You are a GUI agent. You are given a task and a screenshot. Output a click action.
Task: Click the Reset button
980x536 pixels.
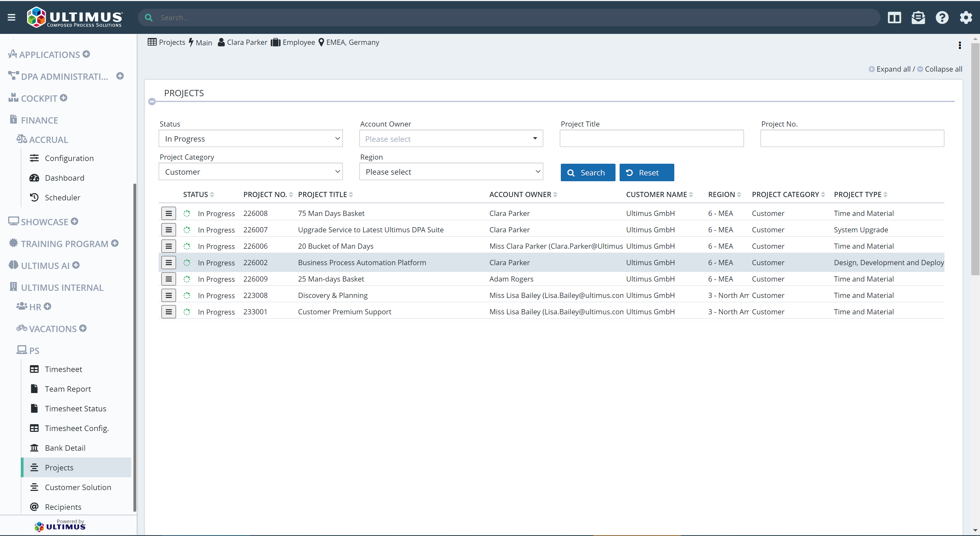(x=646, y=173)
